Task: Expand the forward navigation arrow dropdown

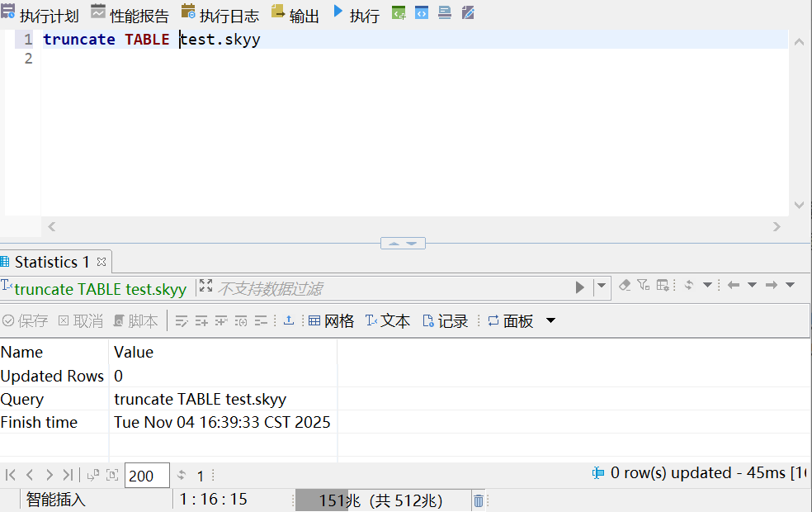Action: click(x=790, y=286)
